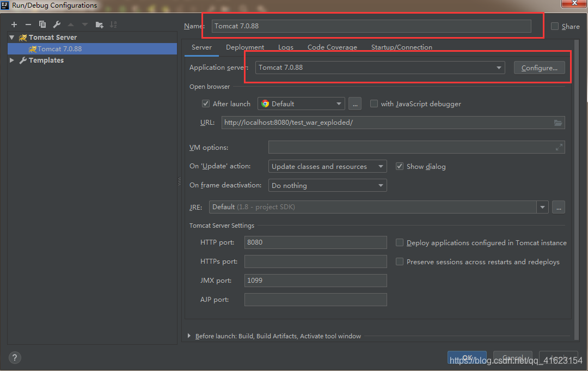Click the HTTP port field

click(315, 242)
